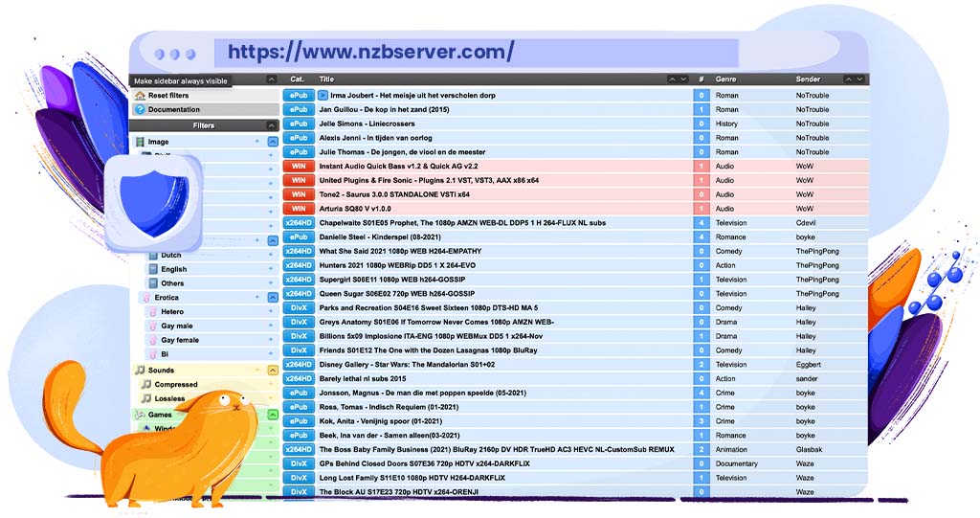Click the Others filter icon
The image size is (980, 518).
click(153, 283)
